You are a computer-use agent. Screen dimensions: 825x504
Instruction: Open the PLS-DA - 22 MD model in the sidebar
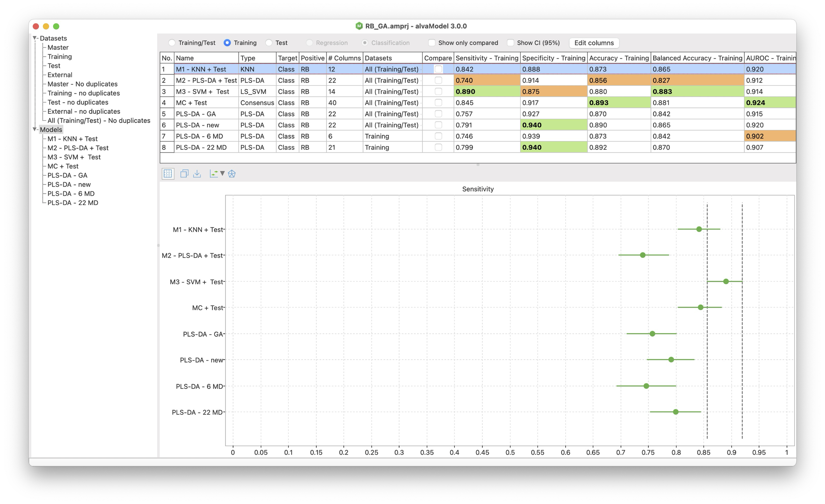[x=72, y=203]
